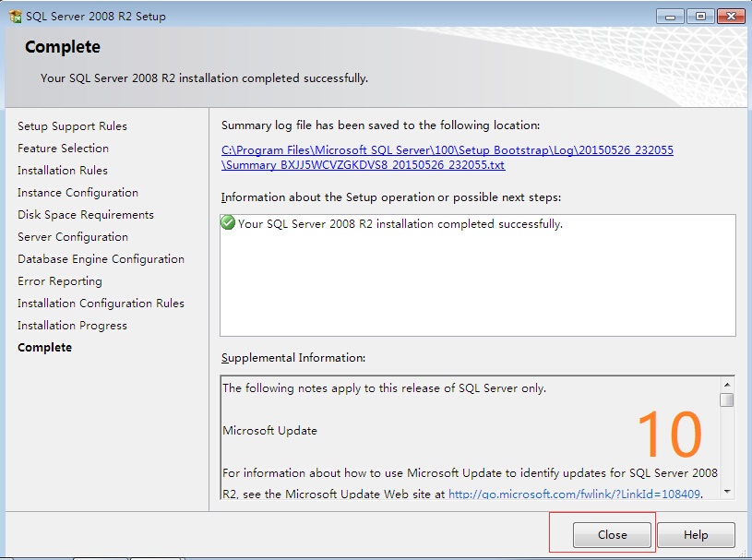Image resolution: width=752 pixels, height=560 pixels.
Task: Click the Supplemental Information scroll up arrow
Action: coord(727,384)
